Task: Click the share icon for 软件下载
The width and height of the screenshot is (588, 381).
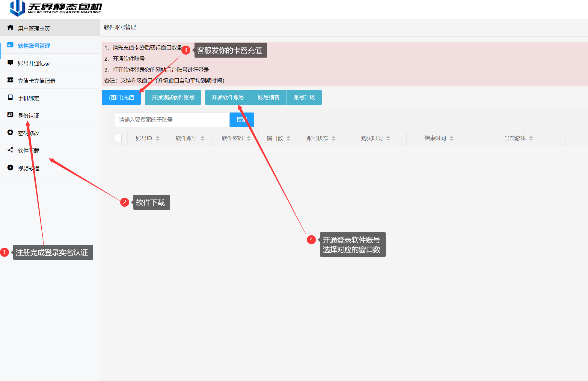Action: pyautogui.click(x=10, y=150)
